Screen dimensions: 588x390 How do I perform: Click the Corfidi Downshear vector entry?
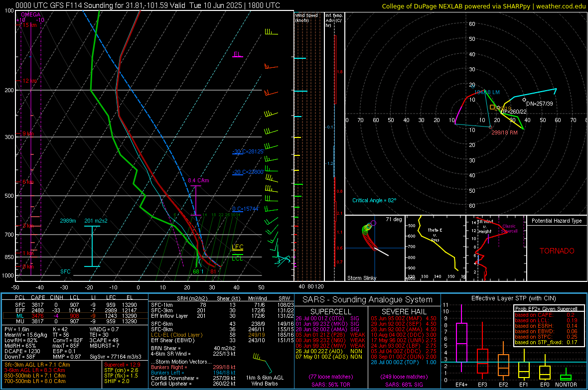(193, 378)
